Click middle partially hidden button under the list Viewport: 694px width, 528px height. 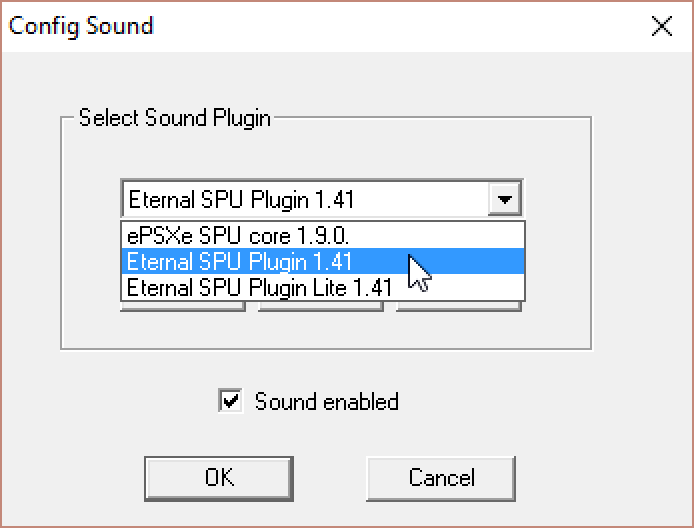(x=321, y=306)
